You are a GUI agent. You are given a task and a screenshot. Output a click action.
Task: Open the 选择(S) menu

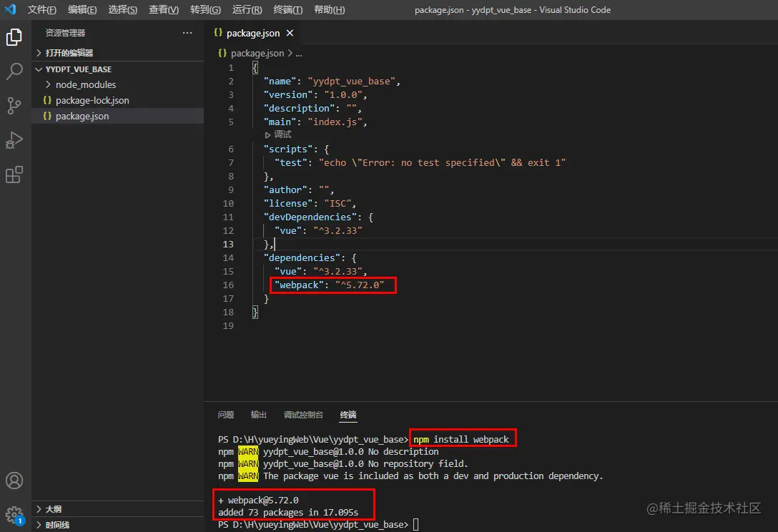point(122,9)
